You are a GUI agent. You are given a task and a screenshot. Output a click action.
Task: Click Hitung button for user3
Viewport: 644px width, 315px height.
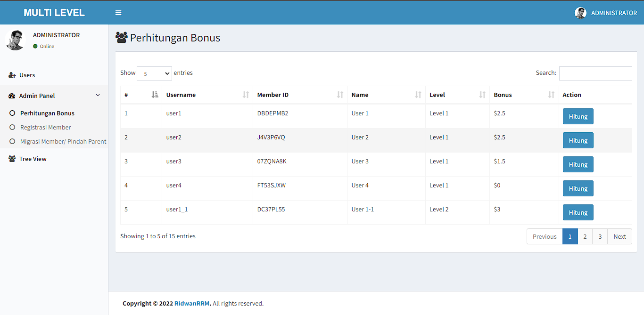pyautogui.click(x=578, y=164)
